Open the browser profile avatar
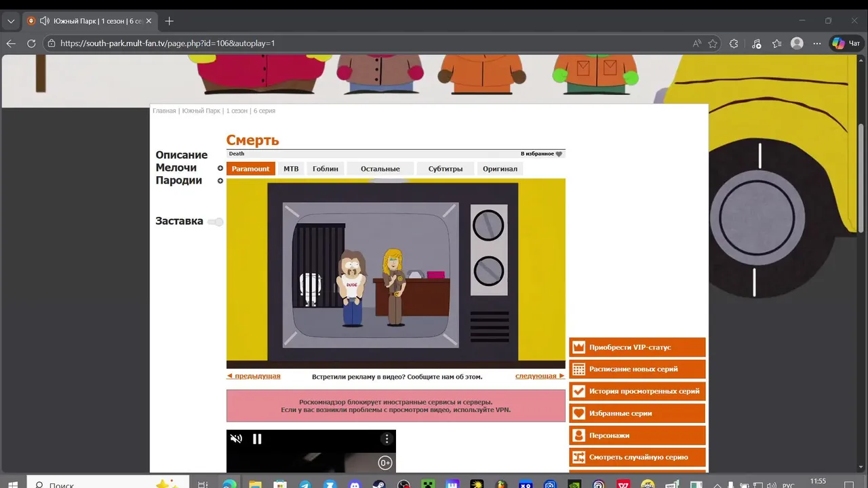This screenshot has width=868, height=488. [x=797, y=43]
